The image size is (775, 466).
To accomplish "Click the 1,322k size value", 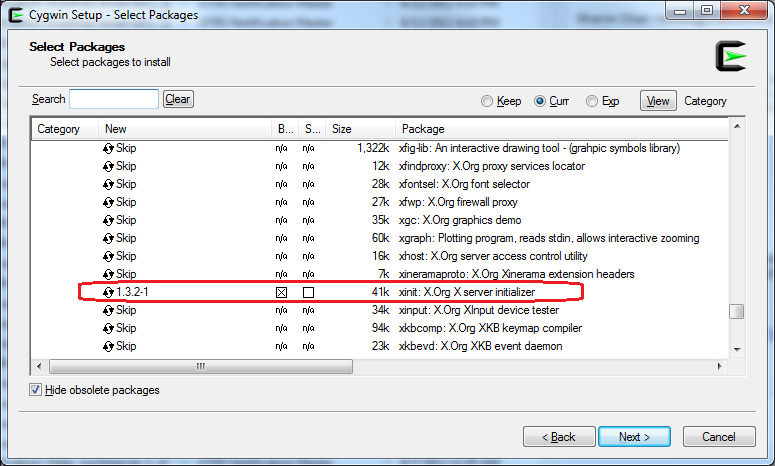I will [x=373, y=148].
